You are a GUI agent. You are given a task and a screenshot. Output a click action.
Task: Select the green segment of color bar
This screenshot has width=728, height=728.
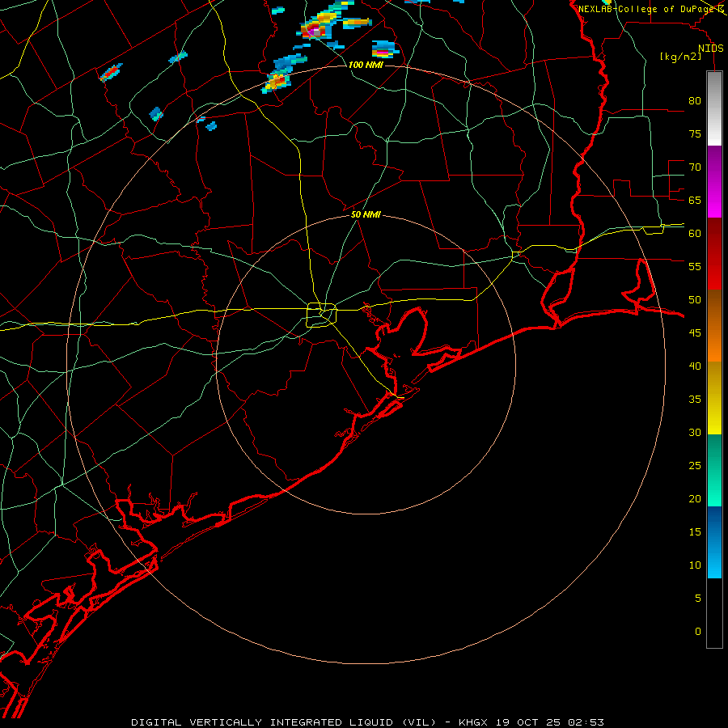[714, 470]
